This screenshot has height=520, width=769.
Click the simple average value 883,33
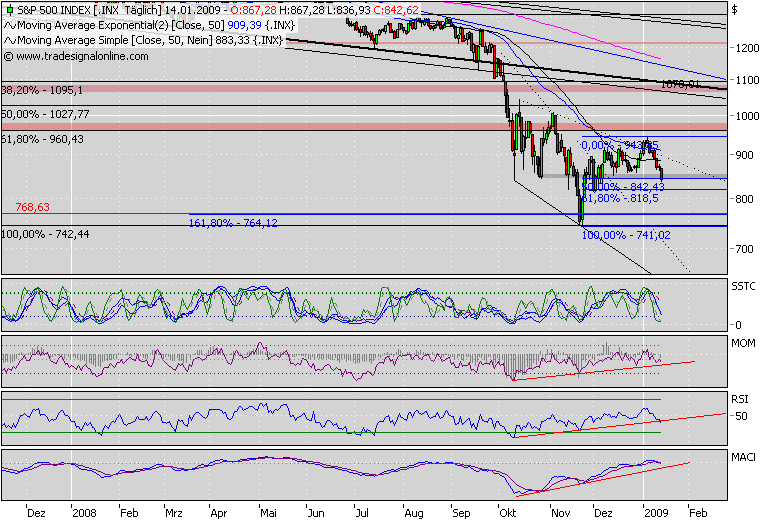point(233,40)
